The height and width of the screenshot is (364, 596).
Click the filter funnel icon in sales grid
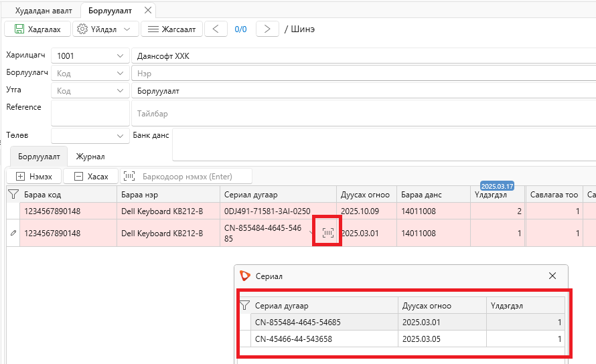click(x=13, y=195)
